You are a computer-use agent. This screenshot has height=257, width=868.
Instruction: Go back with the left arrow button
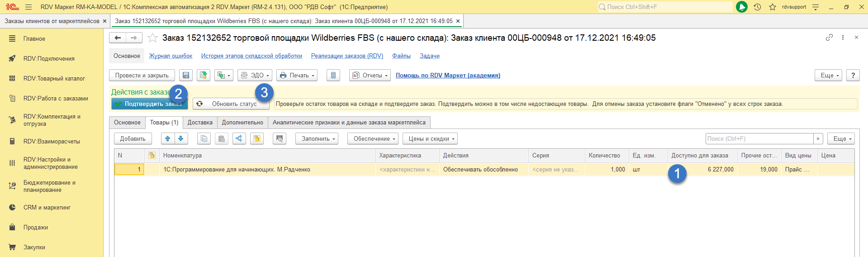118,38
